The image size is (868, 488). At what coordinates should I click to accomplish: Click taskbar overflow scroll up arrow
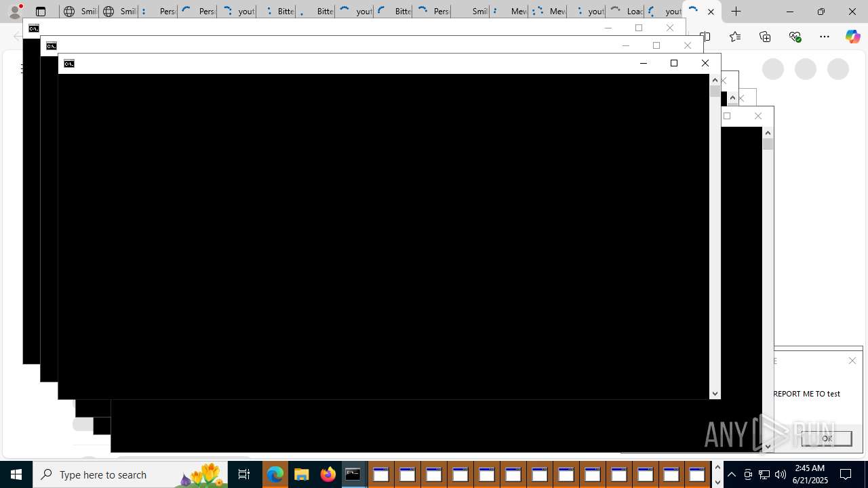(717, 468)
